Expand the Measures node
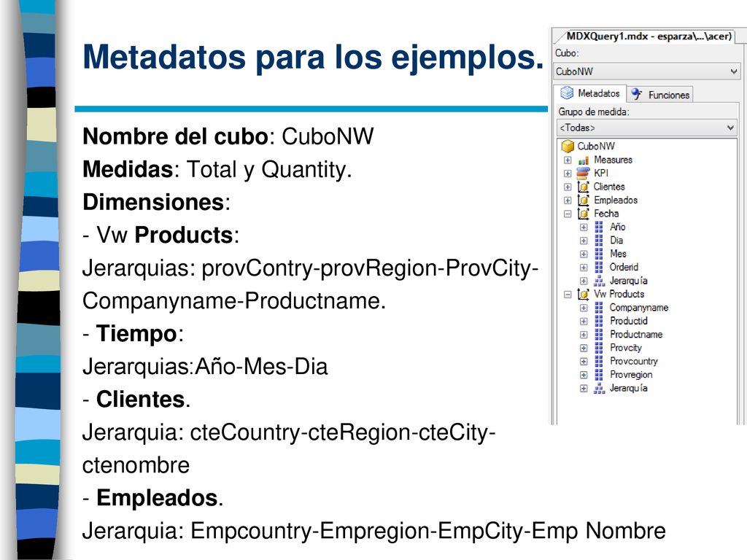Image resolution: width=747 pixels, height=560 pixels. [568, 160]
